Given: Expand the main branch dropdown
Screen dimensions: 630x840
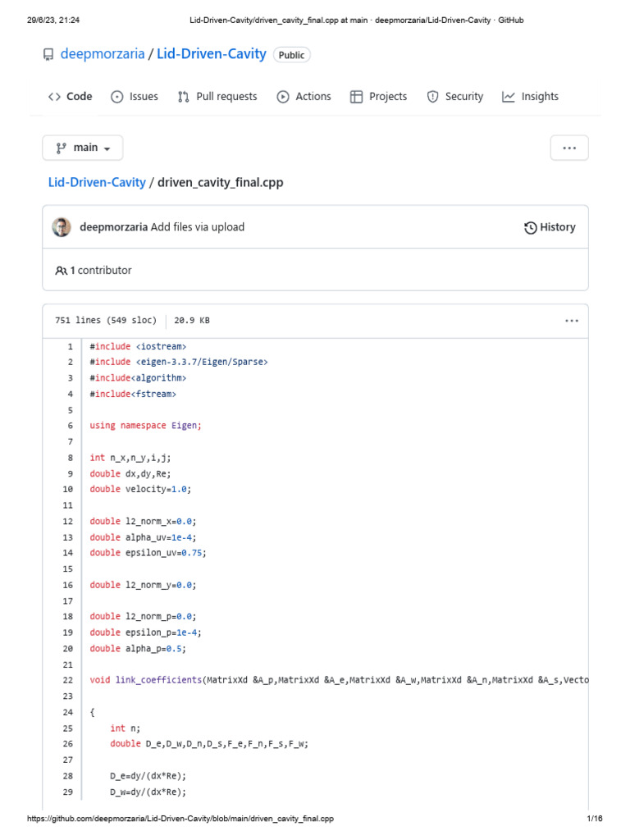Looking at the screenshot, I should point(83,148).
